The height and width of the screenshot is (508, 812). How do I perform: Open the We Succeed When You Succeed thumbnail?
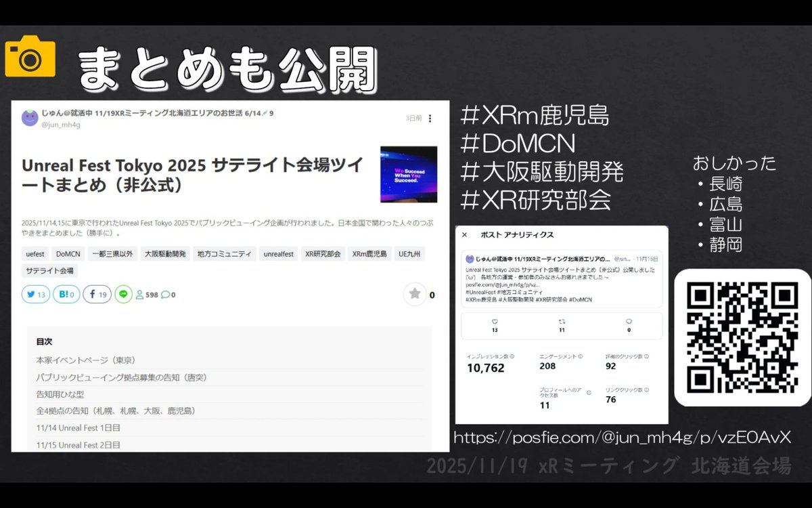(x=409, y=174)
